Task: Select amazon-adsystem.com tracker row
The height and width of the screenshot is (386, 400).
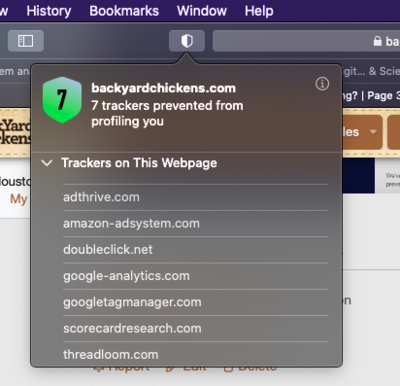Action: point(195,223)
